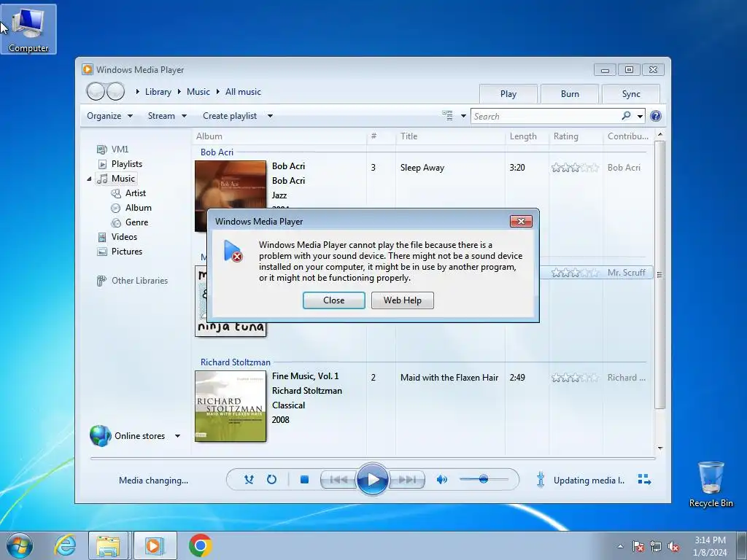
Task: Open the Windows Start menu
Action: coord(20,545)
